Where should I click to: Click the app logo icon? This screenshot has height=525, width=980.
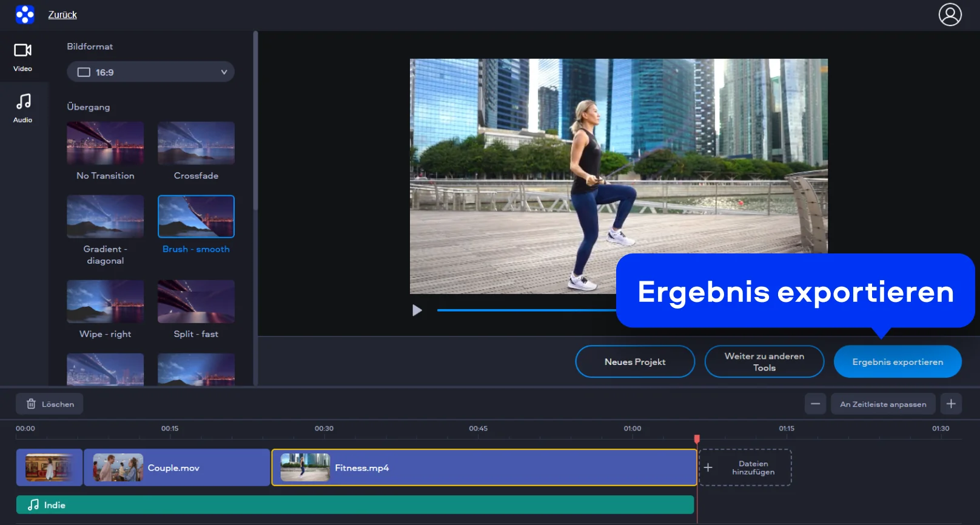[25, 15]
